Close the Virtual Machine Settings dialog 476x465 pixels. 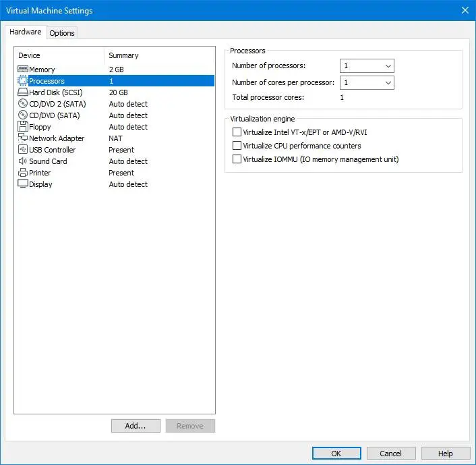coord(465,10)
